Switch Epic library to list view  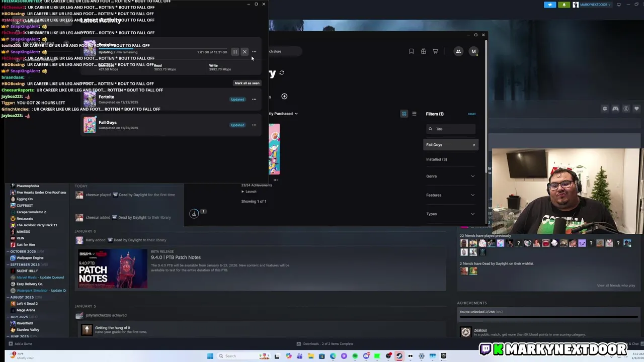tap(414, 114)
